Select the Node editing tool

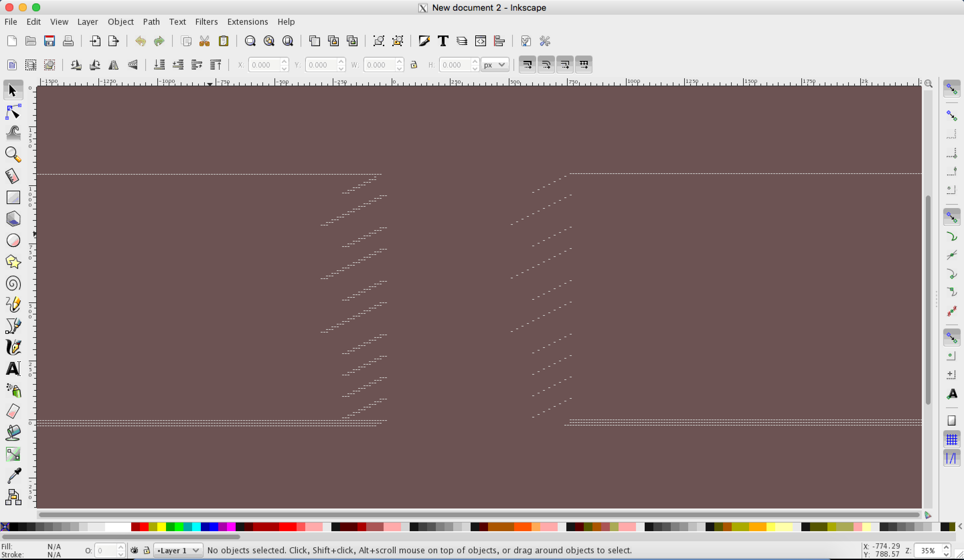click(x=13, y=112)
